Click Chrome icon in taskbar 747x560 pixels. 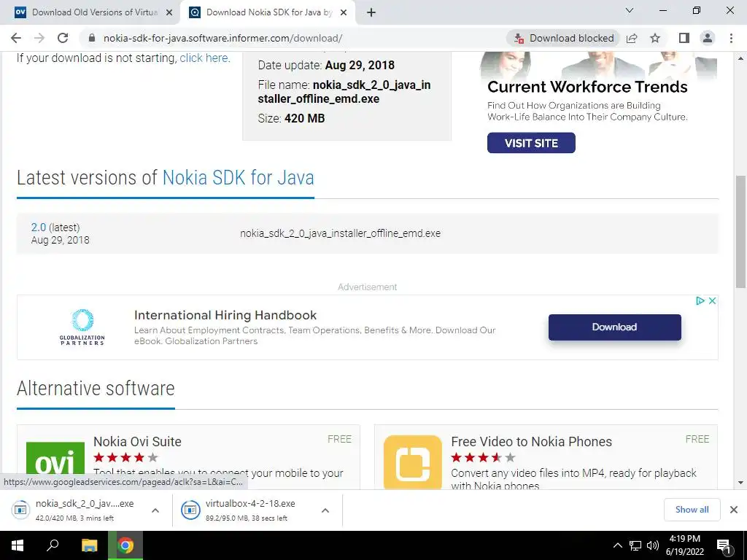point(125,545)
